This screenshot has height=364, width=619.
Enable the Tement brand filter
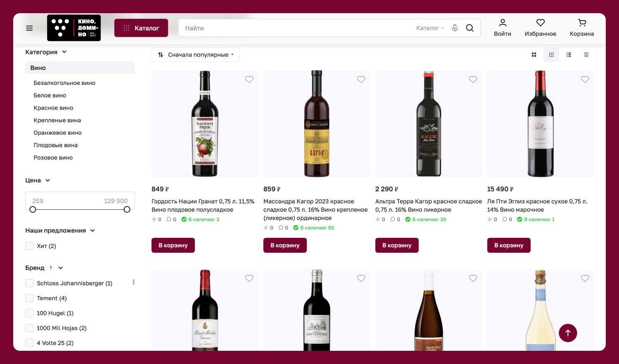(x=29, y=298)
